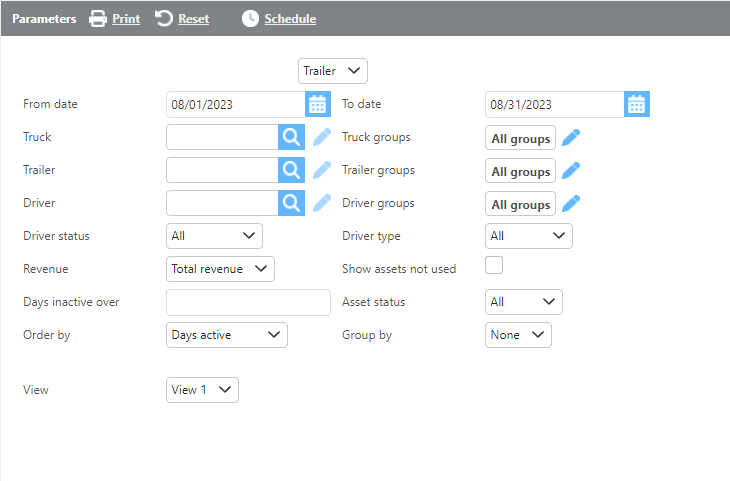Image resolution: width=730 pixels, height=481 pixels.
Task: Enable Show assets not used checkbox
Action: coord(494,266)
